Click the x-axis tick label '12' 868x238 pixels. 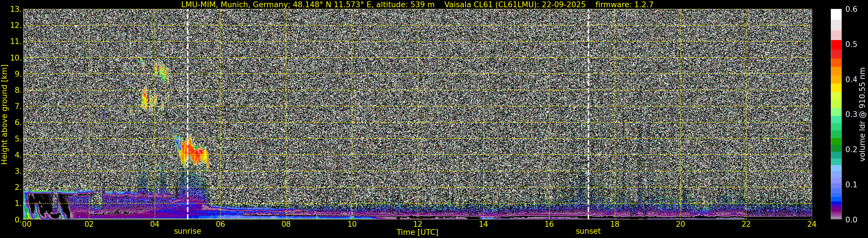point(417,224)
